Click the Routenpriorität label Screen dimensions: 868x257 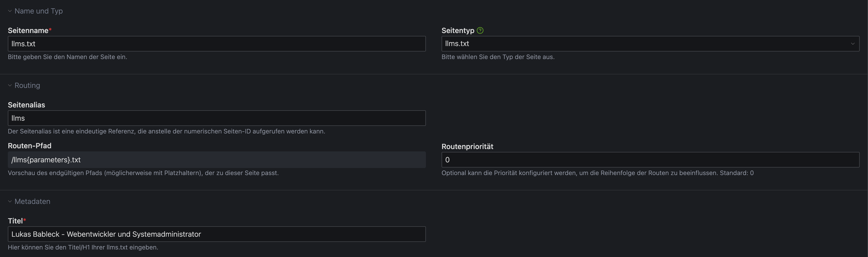click(467, 146)
